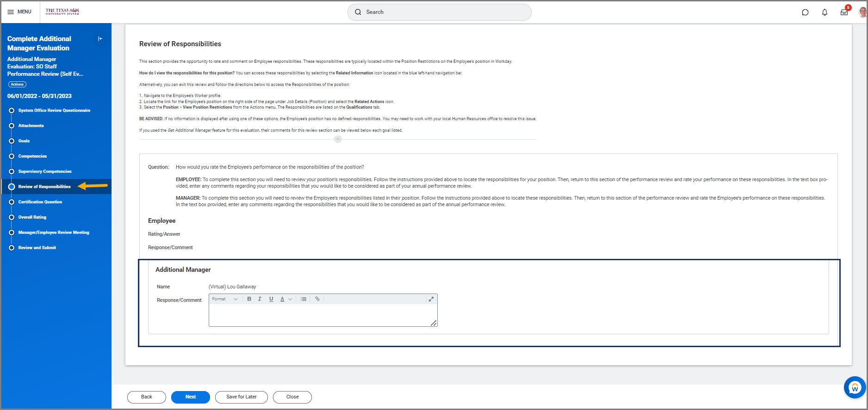Expand the comment editor to full screen
Image resolution: width=868 pixels, height=410 pixels.
point(431,299)
